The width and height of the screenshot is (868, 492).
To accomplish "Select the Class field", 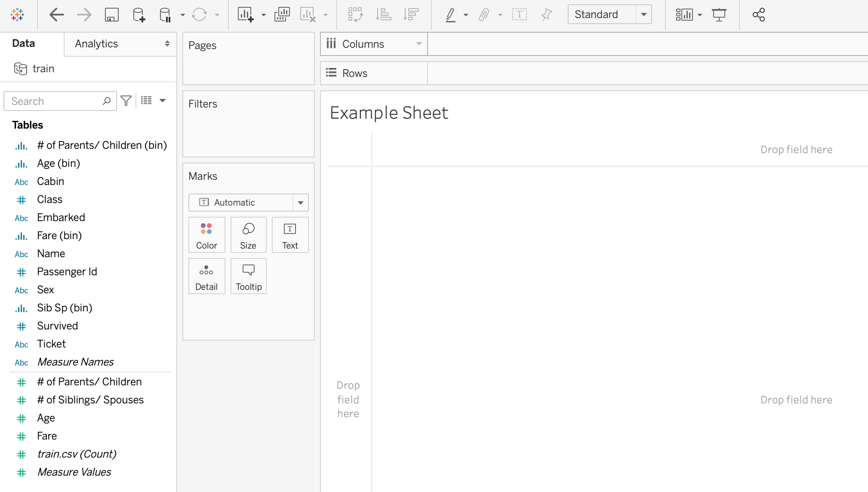I will point(50,200).
